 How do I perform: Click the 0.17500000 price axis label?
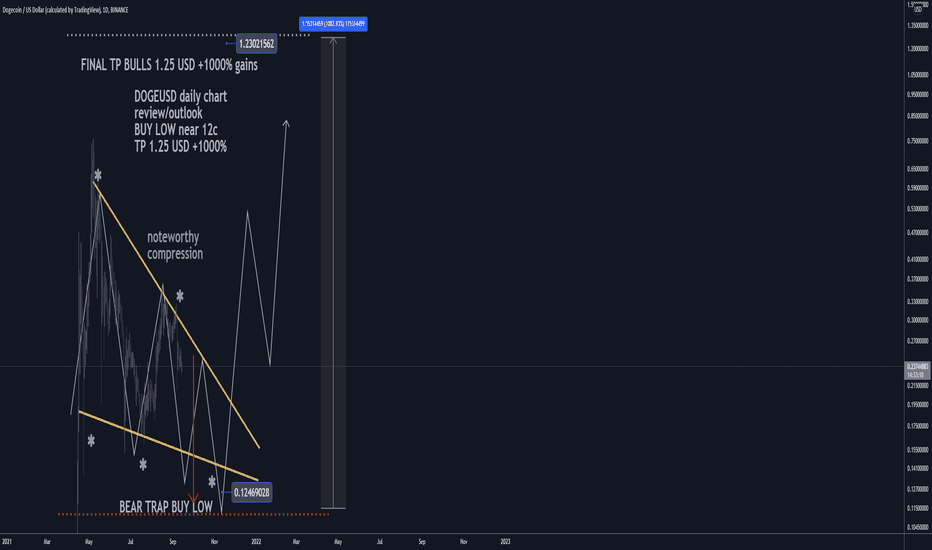coord(918,426)
